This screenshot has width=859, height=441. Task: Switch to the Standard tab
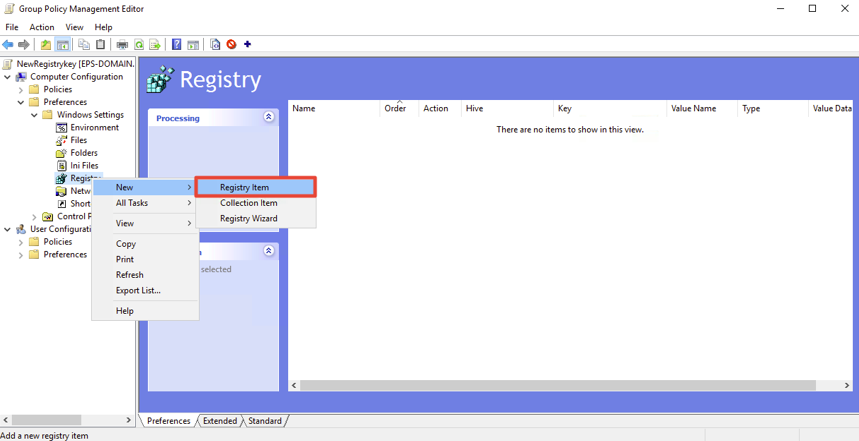(x=265, y=421)
